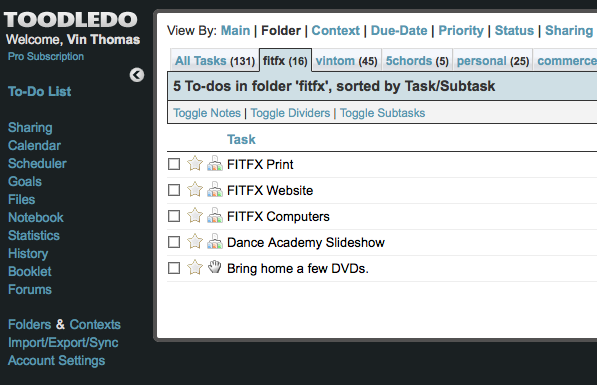The height and width of the screenshot is (385, 597).
Task: Check off the FITFX Print task
Action: tap(174, 164)
